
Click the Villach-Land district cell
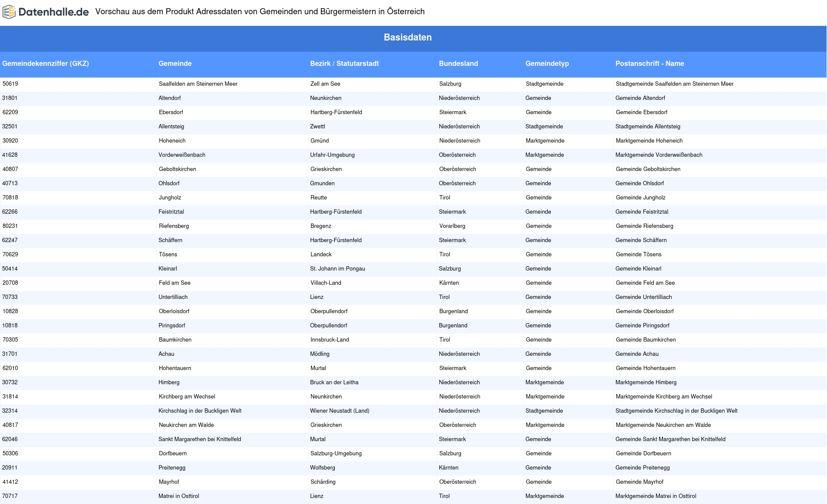click(x=372, y=283)
